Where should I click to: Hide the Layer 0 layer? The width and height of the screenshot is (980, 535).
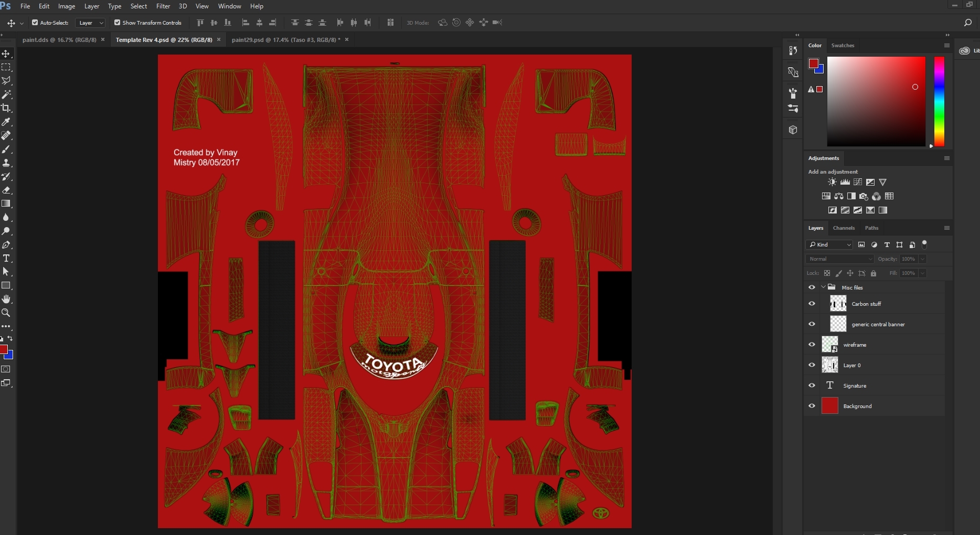coord(812,365)
